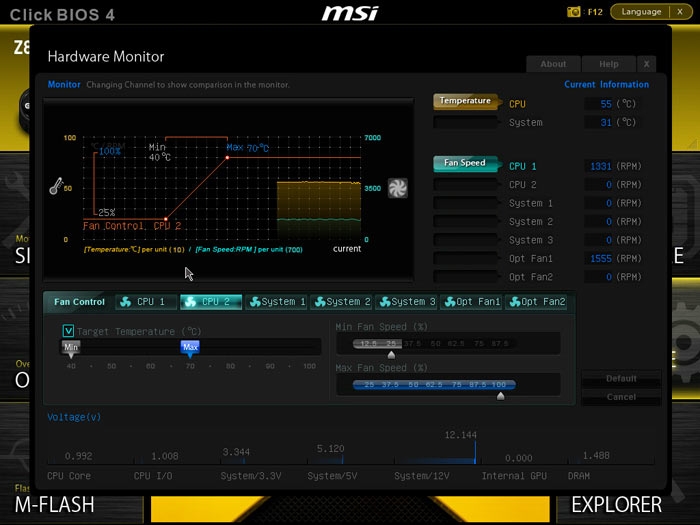Image resolution: width=700 pixels, height=525 pixels.
Task: Open Help in Hardware Monitor
Action: pyautogui.click(x=608, y=64)
